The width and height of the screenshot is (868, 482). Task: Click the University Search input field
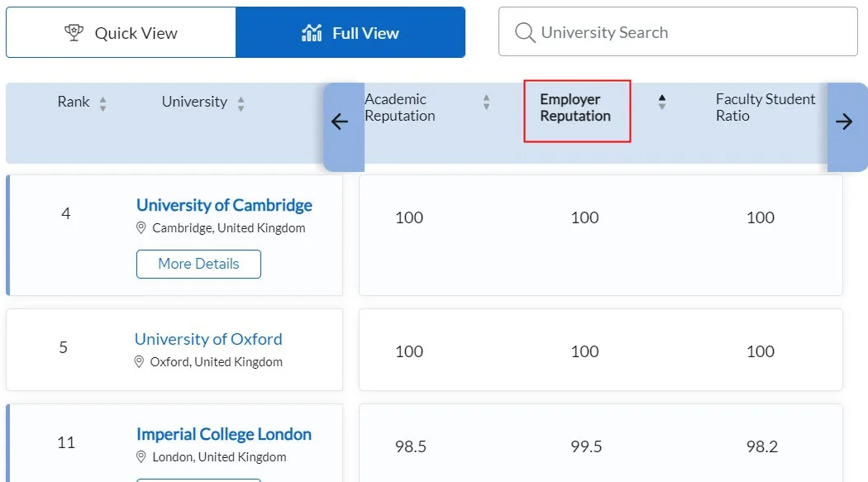678,31
